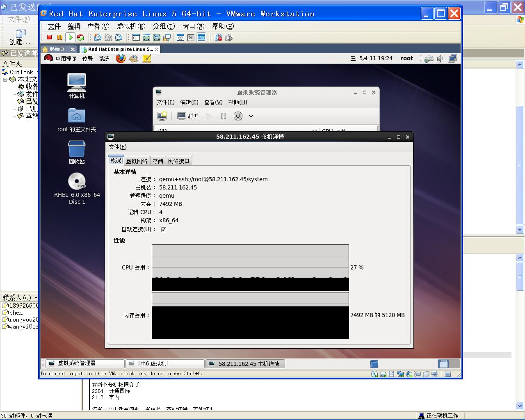525x420 pixels.
Task: Click the red Power Off button in VMware toolbar
Action: 50,37
